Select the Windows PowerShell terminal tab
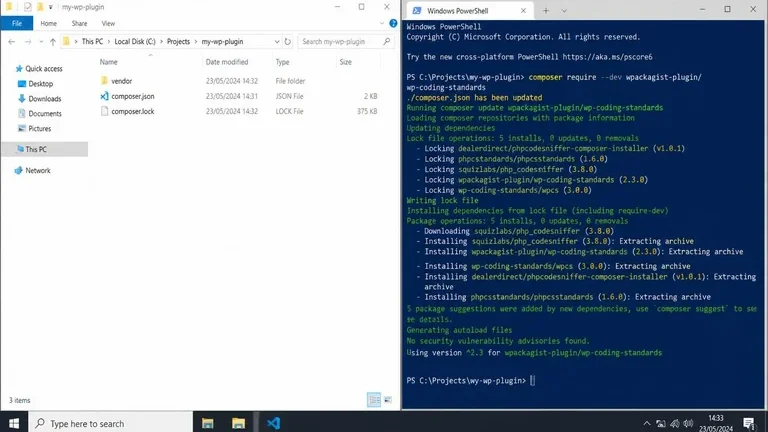 469,11
